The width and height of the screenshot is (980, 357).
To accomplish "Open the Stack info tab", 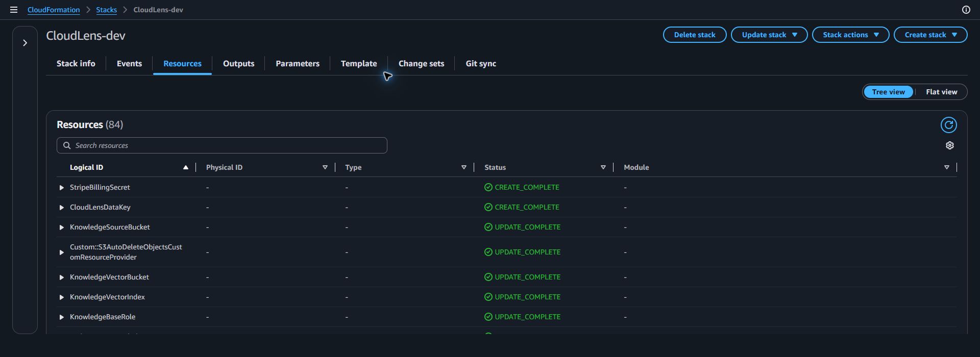I will [x=76, y=64].
